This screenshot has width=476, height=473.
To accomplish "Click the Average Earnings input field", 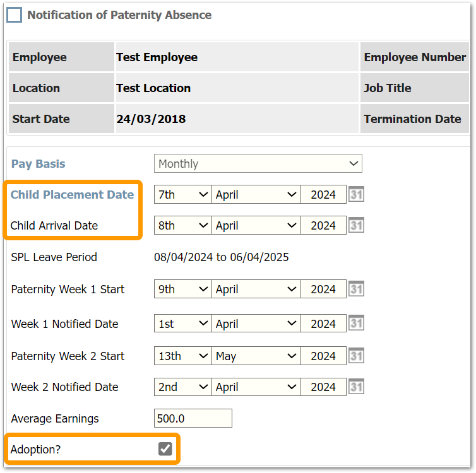I will pyautogui.click(x=193, y=419).
